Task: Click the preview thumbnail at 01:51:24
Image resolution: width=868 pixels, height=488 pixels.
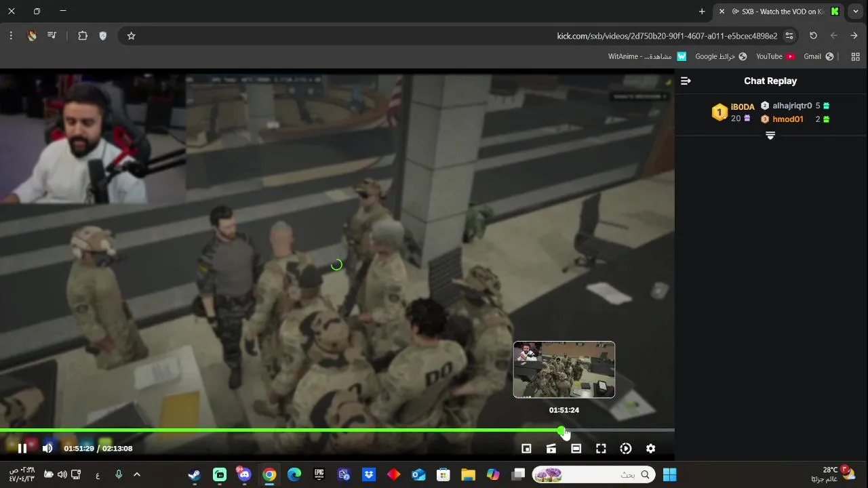Action: [564, 369]
